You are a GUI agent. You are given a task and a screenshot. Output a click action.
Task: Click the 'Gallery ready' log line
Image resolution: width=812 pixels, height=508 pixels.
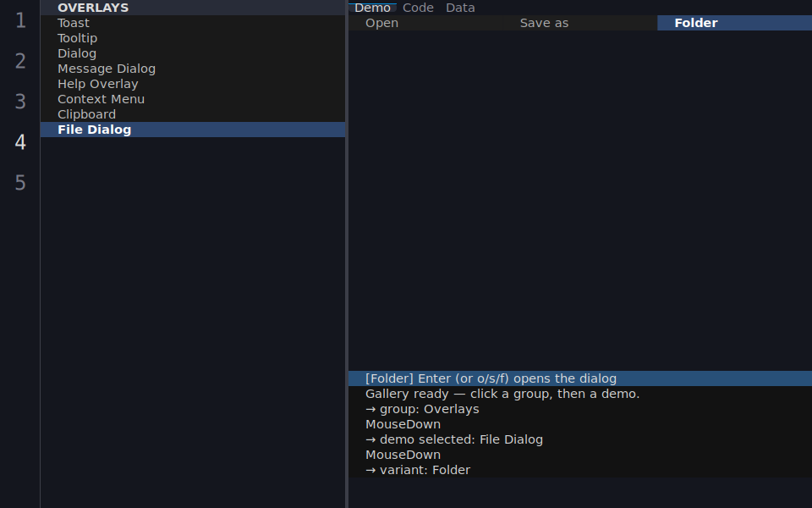(580, 394)
